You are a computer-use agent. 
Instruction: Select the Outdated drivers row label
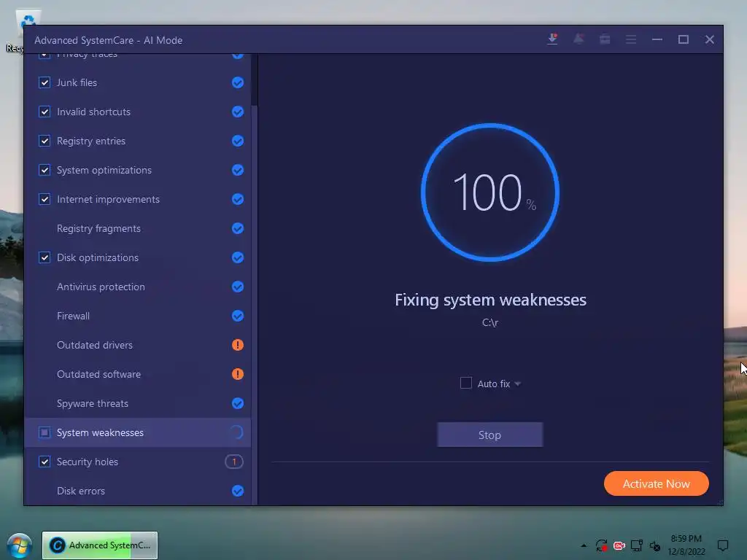tap(95, 345)
